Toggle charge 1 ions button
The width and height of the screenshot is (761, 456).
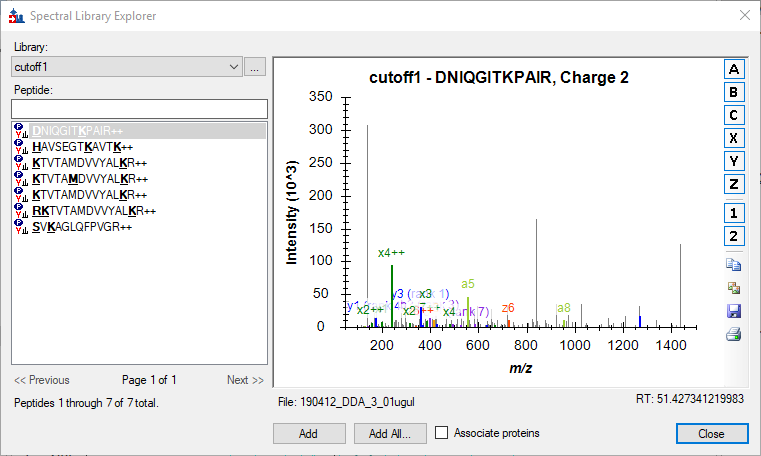[734, 213]
